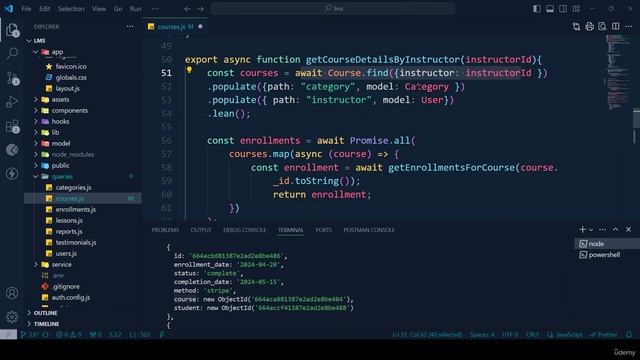Switch to the DEBUG CONSOLE tab
640x360 pixels.
click(x=244, y=230)
